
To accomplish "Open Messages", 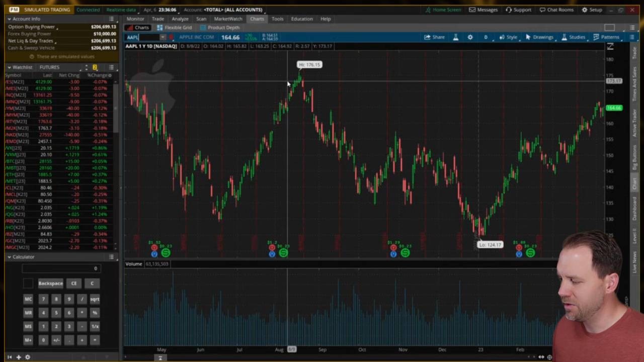I will pos(484,10).
